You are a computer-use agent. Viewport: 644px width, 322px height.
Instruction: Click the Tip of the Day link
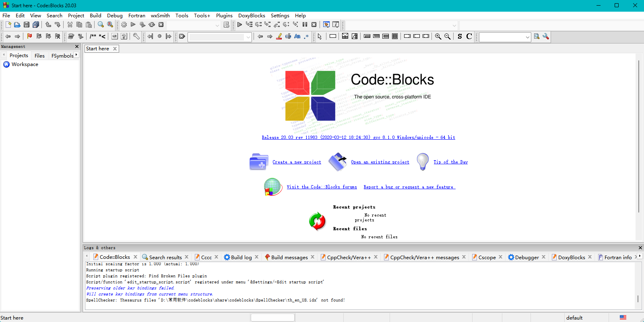click(x=450, y=162)
